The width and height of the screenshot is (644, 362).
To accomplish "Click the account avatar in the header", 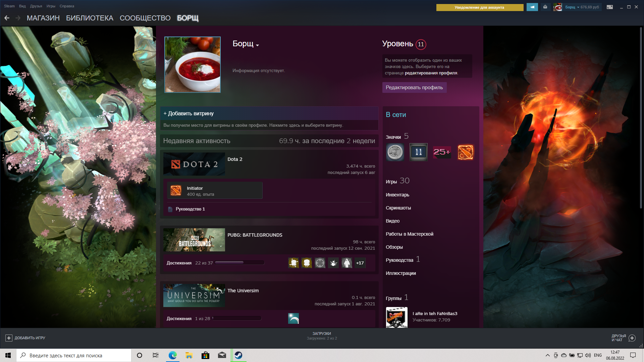I will click(x=558, y=7).
